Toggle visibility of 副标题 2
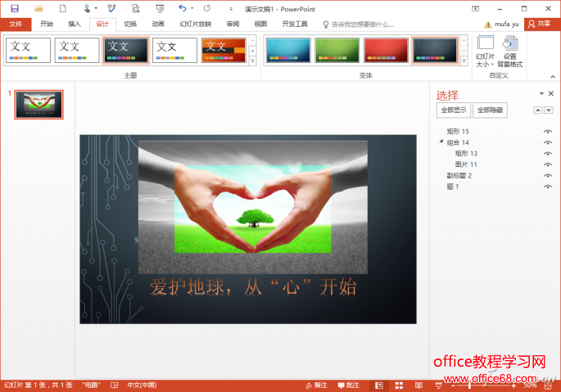This screenshot has height=392, width=561. 547,176
